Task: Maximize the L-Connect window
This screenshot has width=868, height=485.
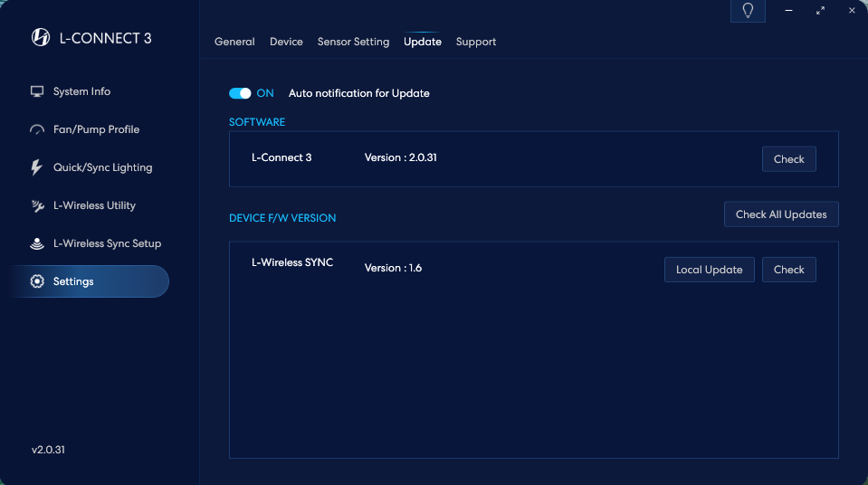Action: tap(820, 11)
